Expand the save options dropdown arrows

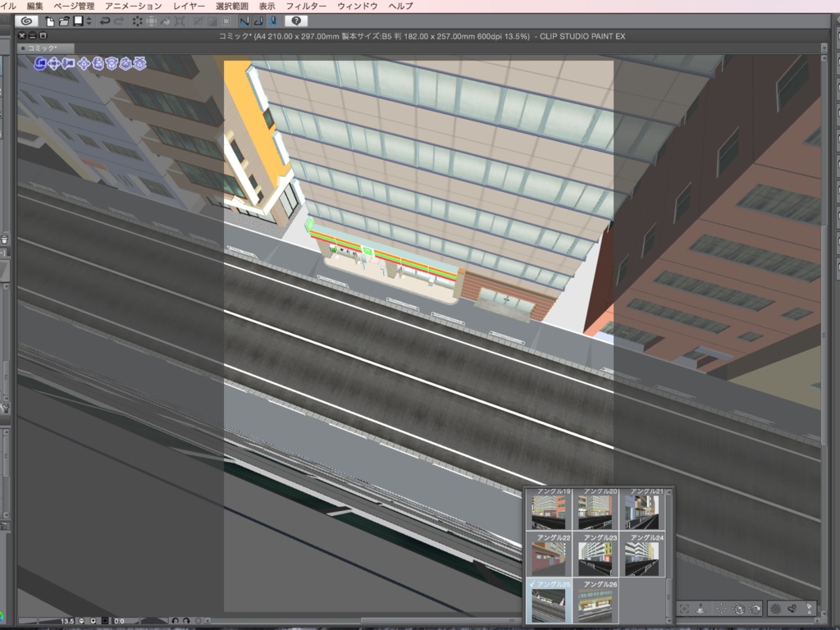[x=88, y=21]
